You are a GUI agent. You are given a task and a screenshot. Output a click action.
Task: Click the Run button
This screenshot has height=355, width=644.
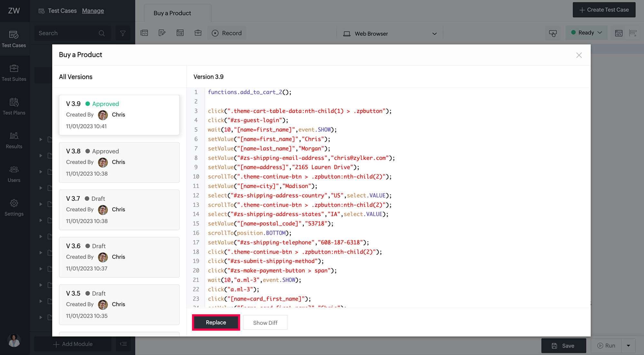point(606,346)
